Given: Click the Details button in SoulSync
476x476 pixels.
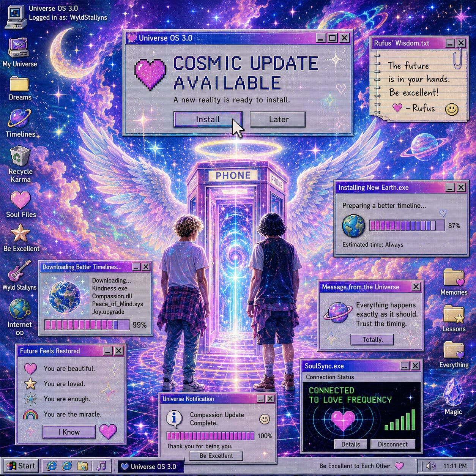Looking at the screenshot, I should pos(350,444).
